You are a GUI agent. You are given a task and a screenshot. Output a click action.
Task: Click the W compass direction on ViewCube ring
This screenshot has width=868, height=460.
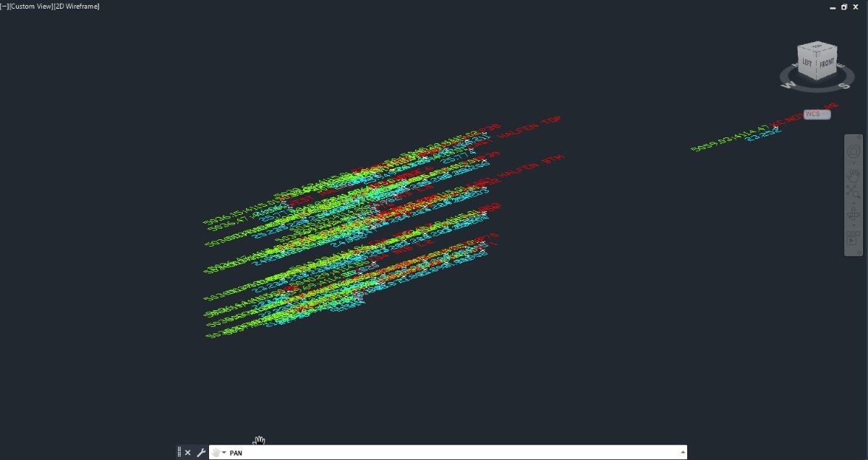coord(787,85)
